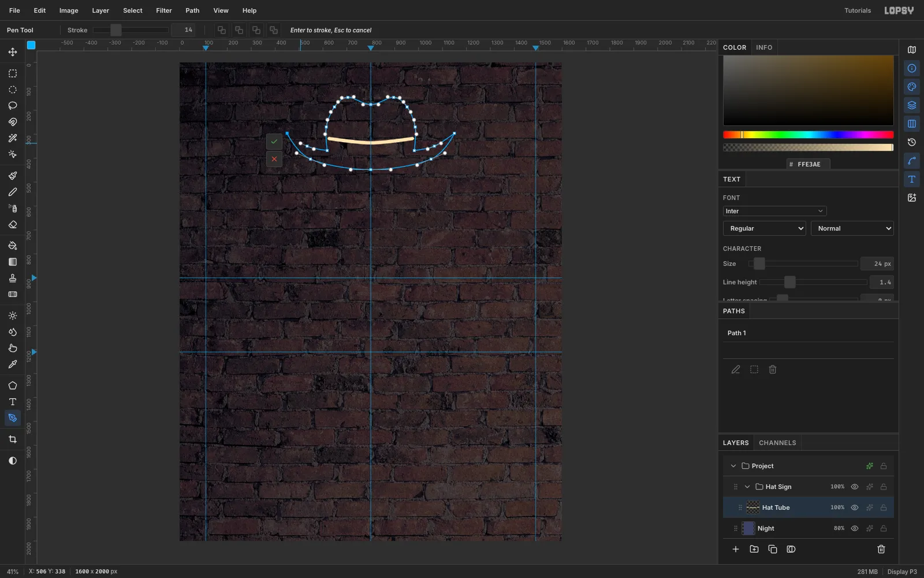Switch to the Info tab

point(764,47)
